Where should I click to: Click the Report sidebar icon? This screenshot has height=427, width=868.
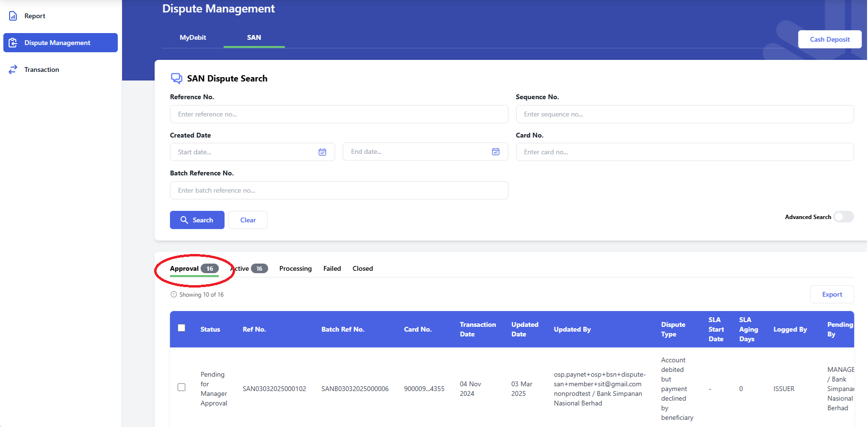click(x=13, y=16)
